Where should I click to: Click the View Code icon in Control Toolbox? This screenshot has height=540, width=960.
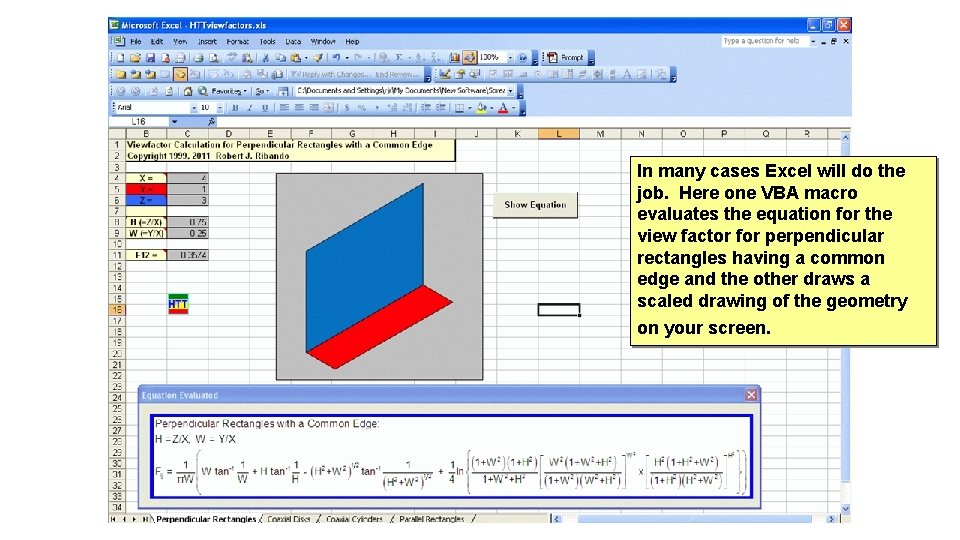pos(474,75)
